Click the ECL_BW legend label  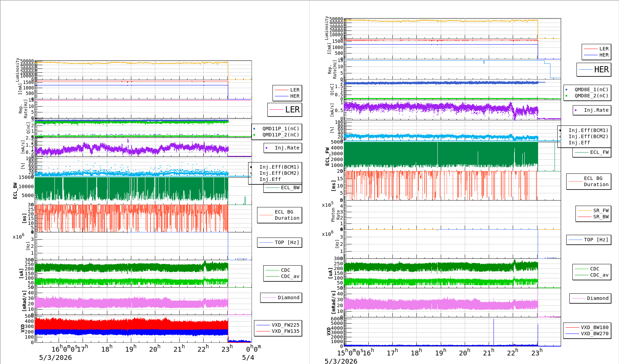click(x=290, y=187)
